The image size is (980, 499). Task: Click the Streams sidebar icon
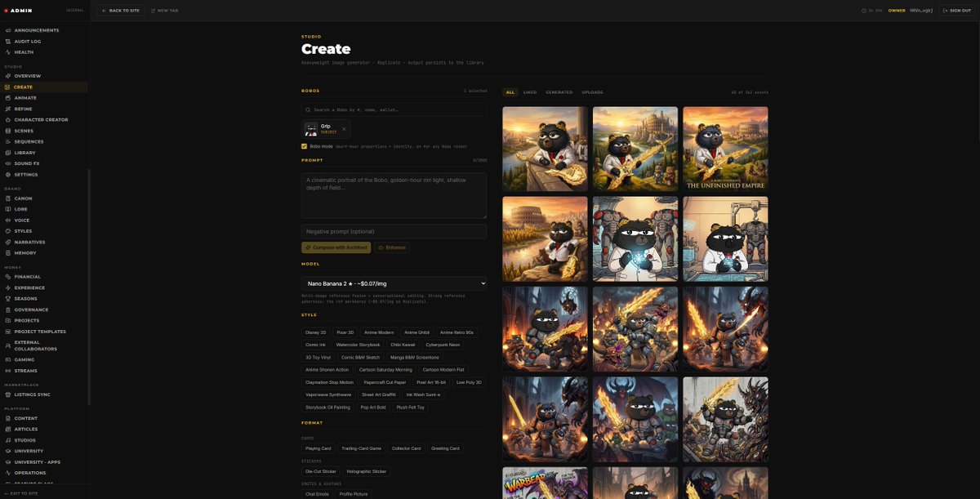(7, 371)
